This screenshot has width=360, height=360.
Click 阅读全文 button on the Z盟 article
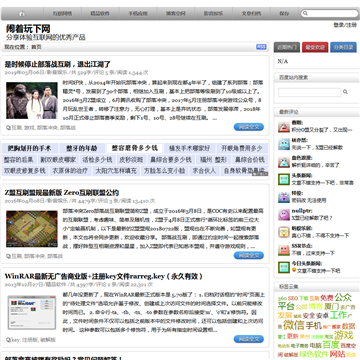[249, 255]
